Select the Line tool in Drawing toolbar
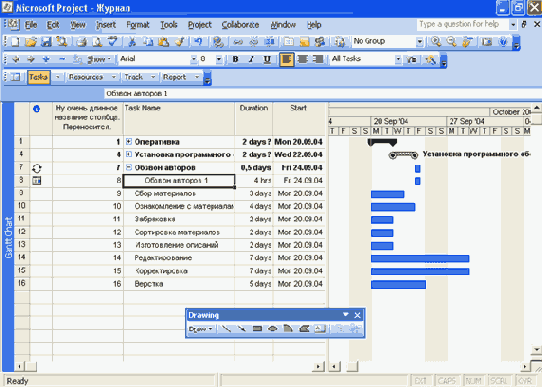Screen dimensions: 542x387 pyautogui.click(x=226, y=329)
